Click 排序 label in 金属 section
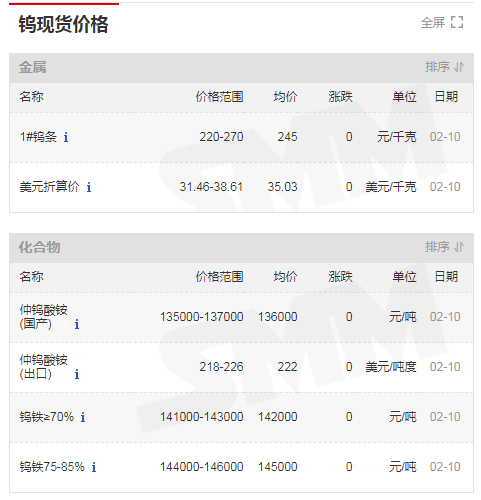The height and width of the screenshot is (500, 481). 437,67
